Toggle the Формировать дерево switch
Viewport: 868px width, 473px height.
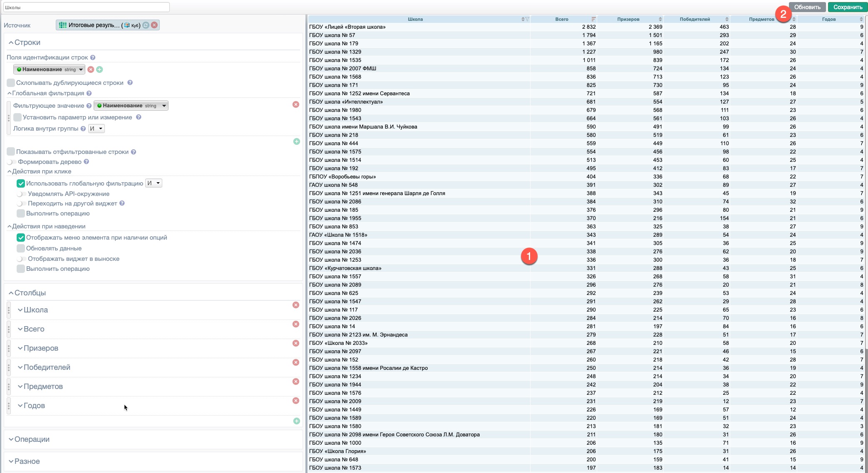(11, 162)
